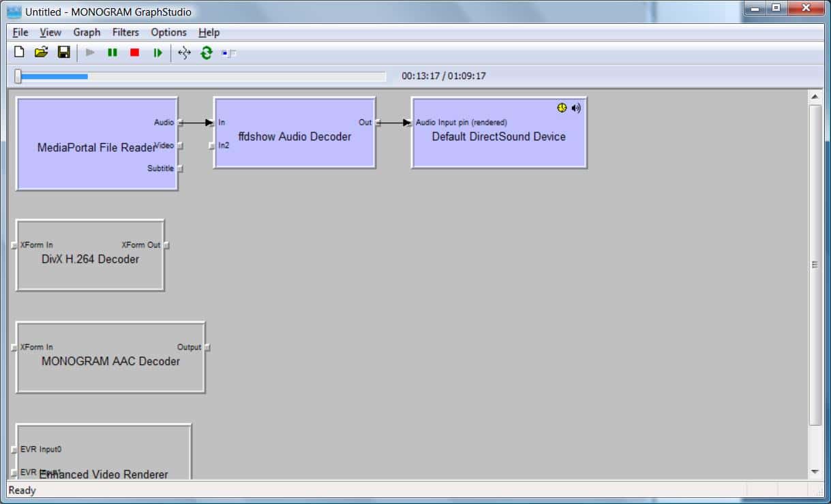831x504 pixels.
Task: Click the vertical scrollbar down arrow
Action: click(815, 471)
